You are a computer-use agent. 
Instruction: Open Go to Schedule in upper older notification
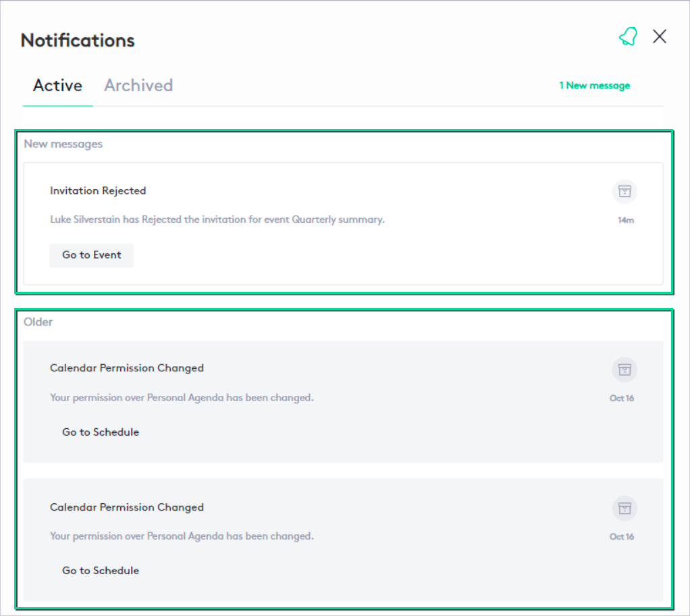[x=101, y=432]
